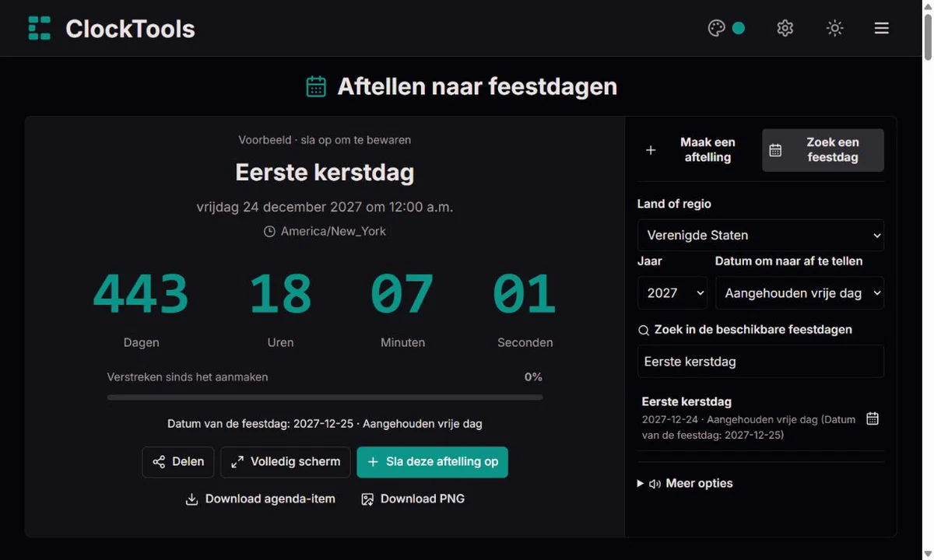Click the ClockTools brand name
The width and height of the screenshot is (934, 560).
pos(130,29)
